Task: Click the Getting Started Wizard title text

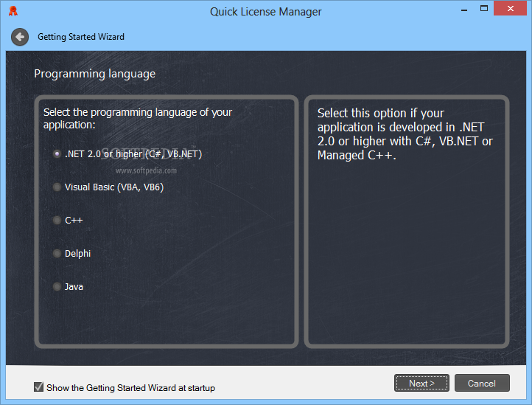Action: pos(81,37)
